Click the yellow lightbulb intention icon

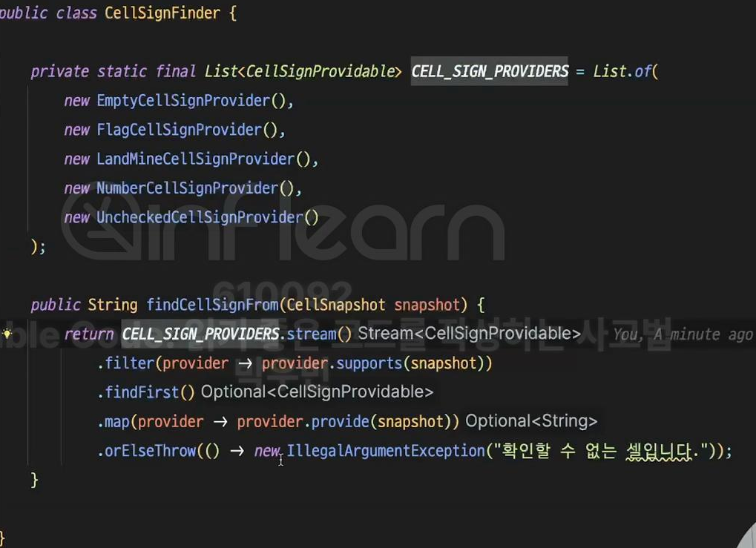(x=7, y=334)
